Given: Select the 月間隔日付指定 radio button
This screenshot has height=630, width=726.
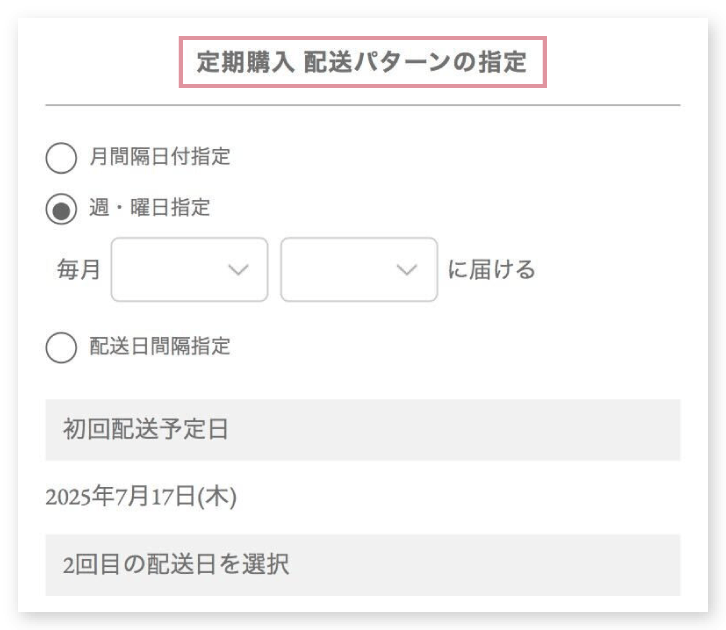Looking at the screenshot, I should pyautogui.click(x=61, y=158).
